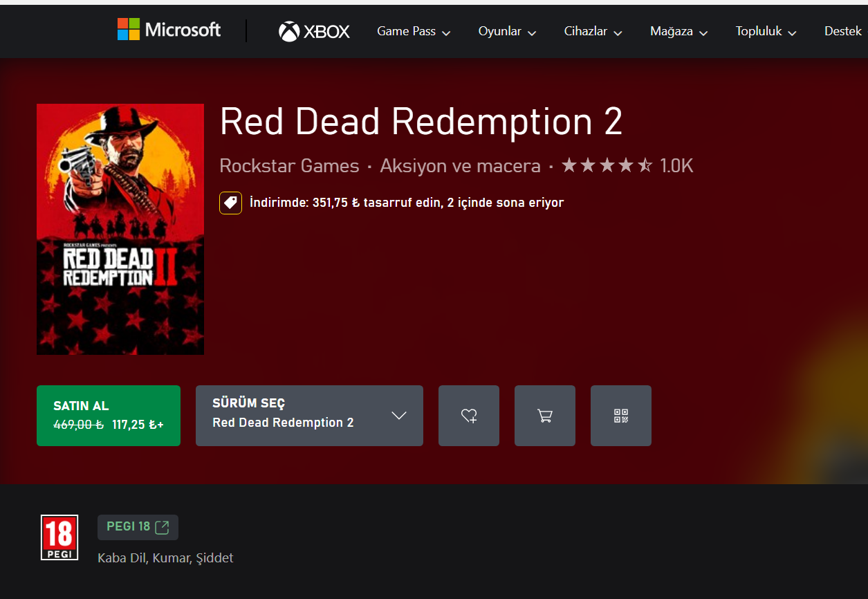868x599 pixels.
Task: Click the sale price tag icon
Action: click(230, 203)
